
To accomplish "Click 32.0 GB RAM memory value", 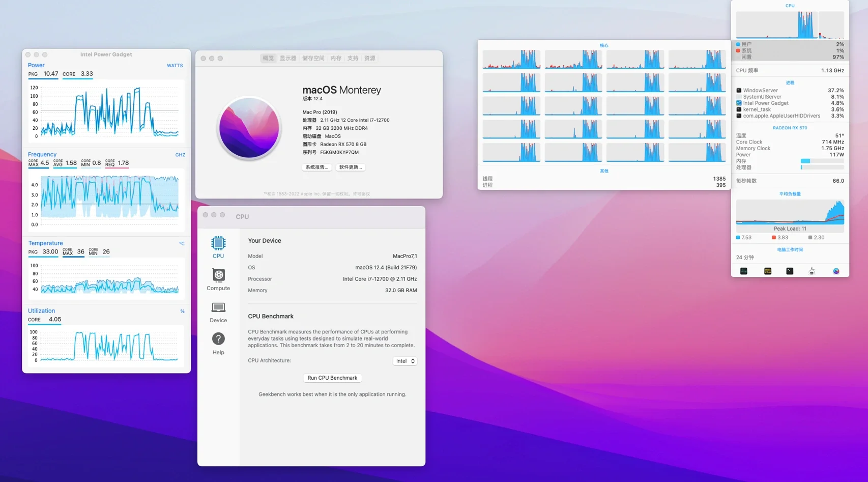I will tap(401, 291).
